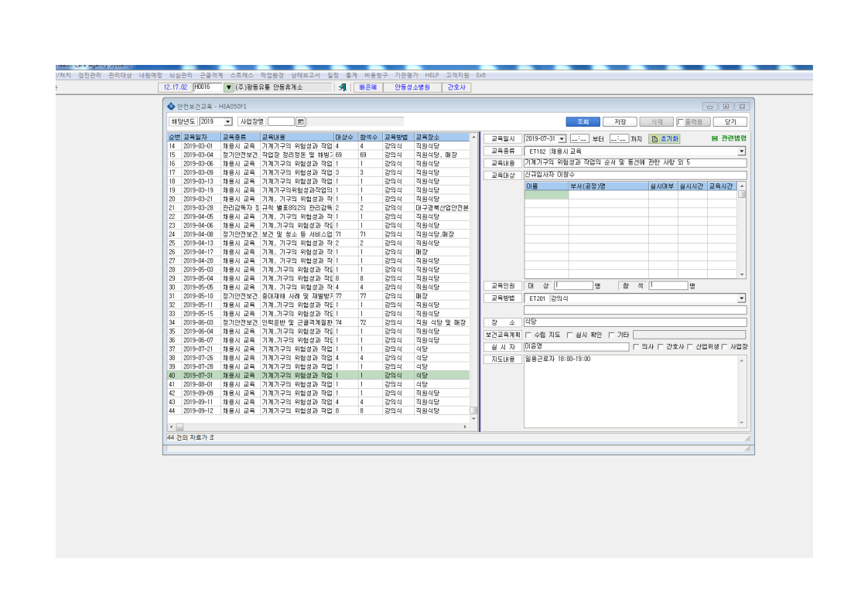
Task: Click the right arrow of the horizontal scrollbar
Action: tap(465, 427)
